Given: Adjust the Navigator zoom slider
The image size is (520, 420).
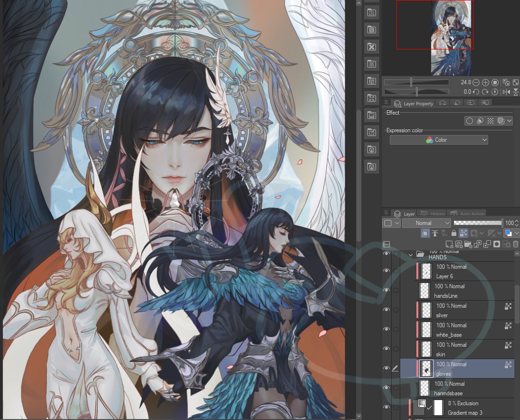Looking at the screenshot, I should [416, 82].
